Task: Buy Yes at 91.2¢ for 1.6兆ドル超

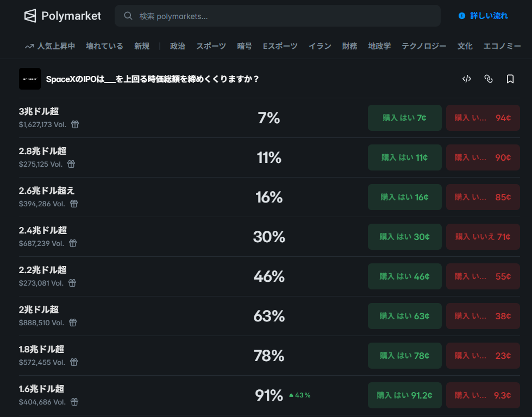Action: 405,395
